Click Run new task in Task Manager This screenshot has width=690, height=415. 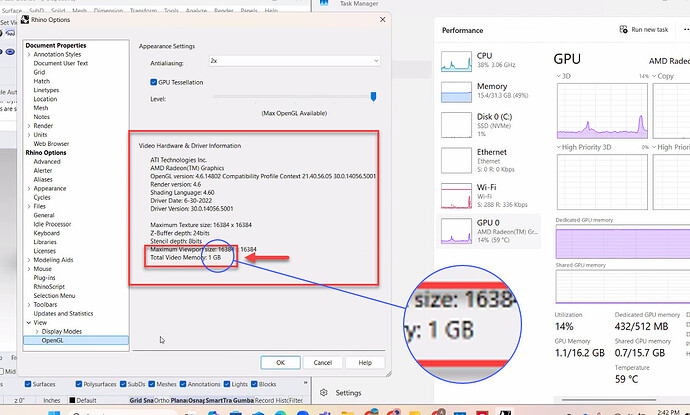[x=644, y=29]
